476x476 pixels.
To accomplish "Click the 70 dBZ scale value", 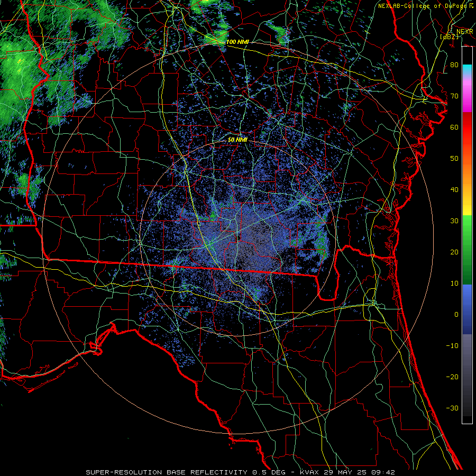I will [x=454, y=96].
